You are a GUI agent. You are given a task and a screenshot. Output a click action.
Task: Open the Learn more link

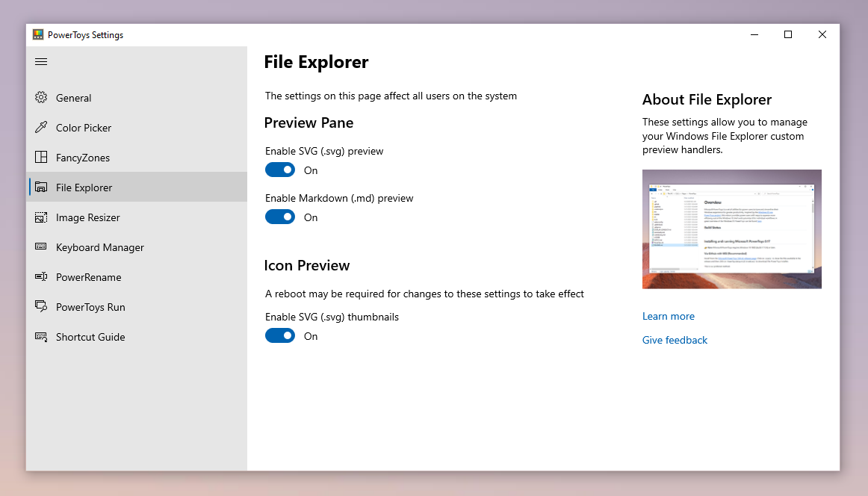click(668, 316)
